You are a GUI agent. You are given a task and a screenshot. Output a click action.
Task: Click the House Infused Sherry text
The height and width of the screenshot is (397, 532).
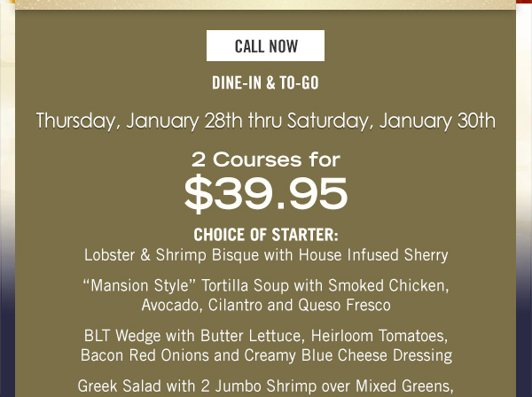(x=373, y=255)
